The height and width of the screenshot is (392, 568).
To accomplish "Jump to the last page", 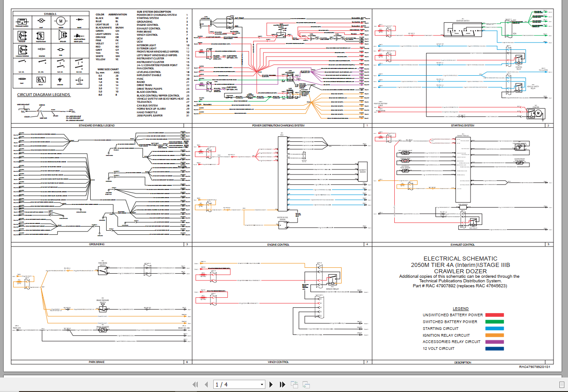I will tap(282, 385).
